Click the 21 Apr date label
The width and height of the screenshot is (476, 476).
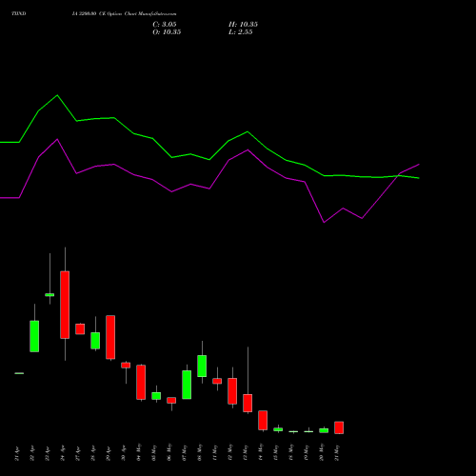point(17,453)
